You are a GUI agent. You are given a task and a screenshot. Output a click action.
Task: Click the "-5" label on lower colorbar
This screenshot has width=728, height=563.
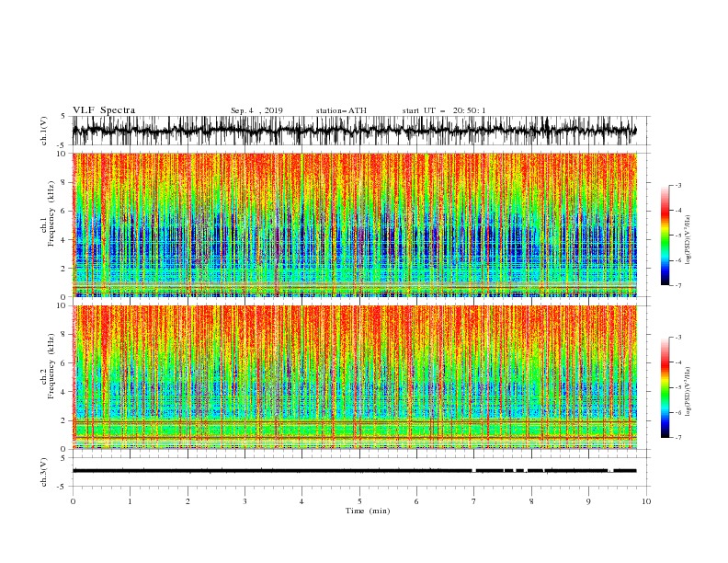coord(677,387)
